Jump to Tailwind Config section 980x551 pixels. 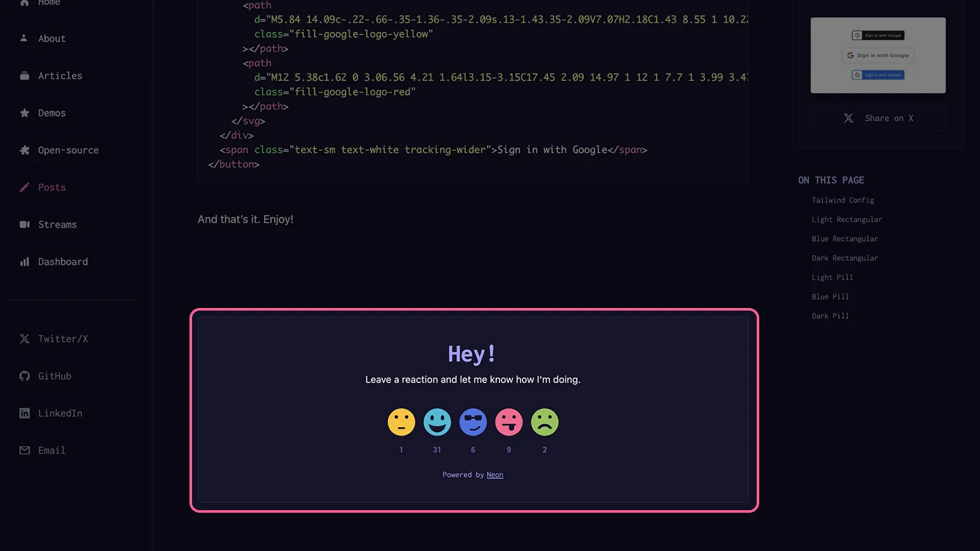(842, 200)
